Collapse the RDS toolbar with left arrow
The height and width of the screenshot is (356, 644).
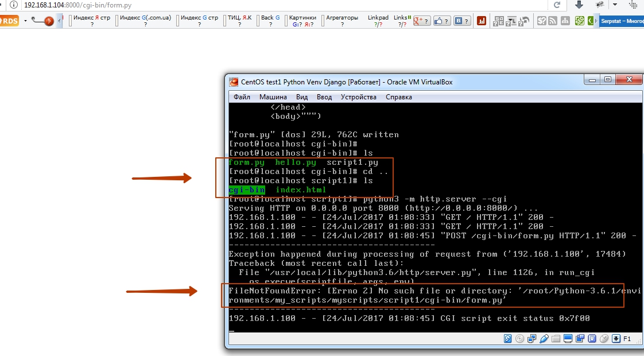click(x=60, y=21)
